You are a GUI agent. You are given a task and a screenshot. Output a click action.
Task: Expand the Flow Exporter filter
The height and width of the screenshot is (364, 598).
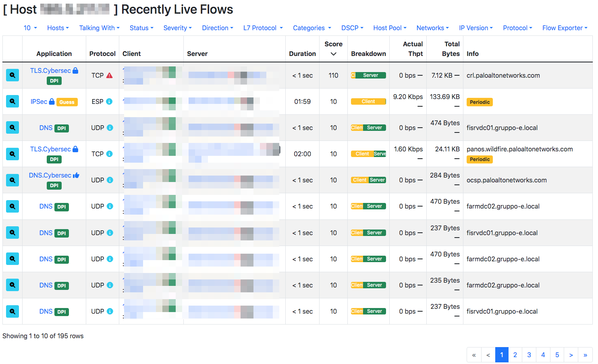[565, 28]
